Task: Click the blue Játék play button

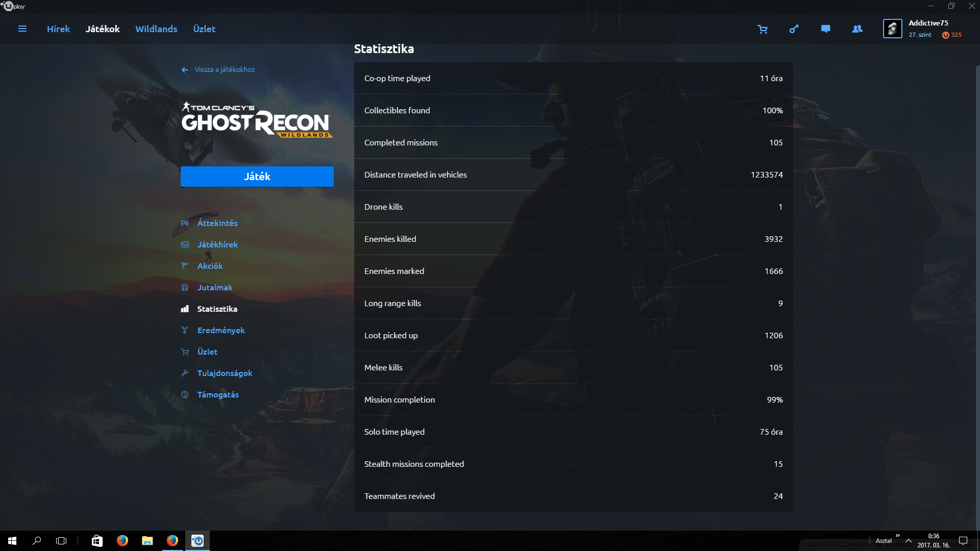Action: point(257,176)
